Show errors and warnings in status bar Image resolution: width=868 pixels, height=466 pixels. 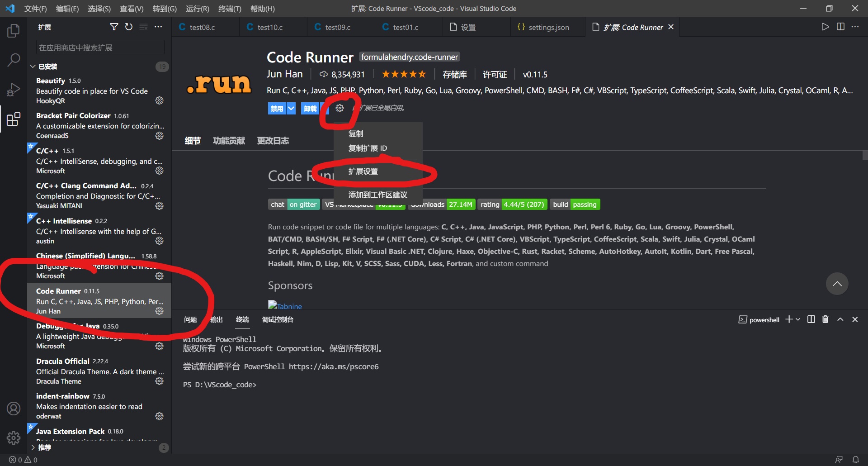click(x=23, y=460)
